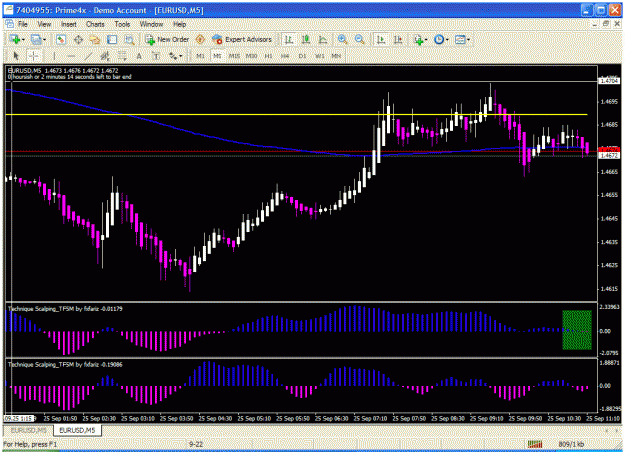Expand the Periods dropdown arrow
This screenshot has width=625, height=452.
[447, 40]
